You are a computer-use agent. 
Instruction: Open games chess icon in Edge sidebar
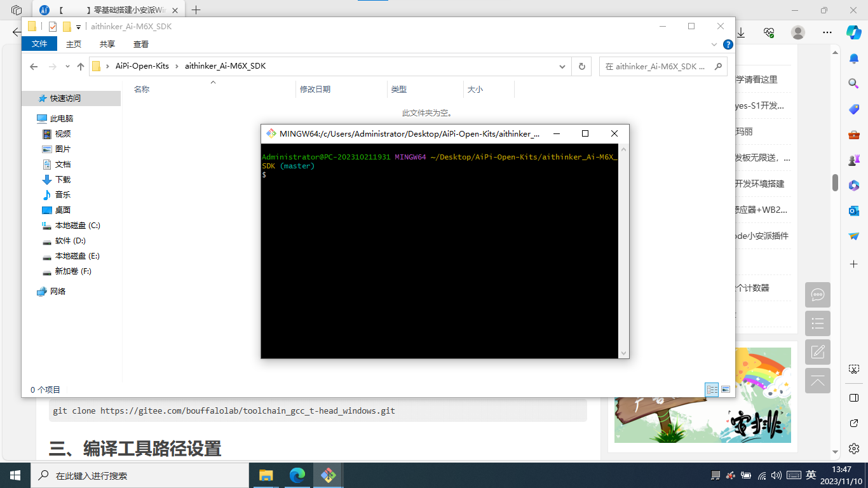[x=854, y=160]
